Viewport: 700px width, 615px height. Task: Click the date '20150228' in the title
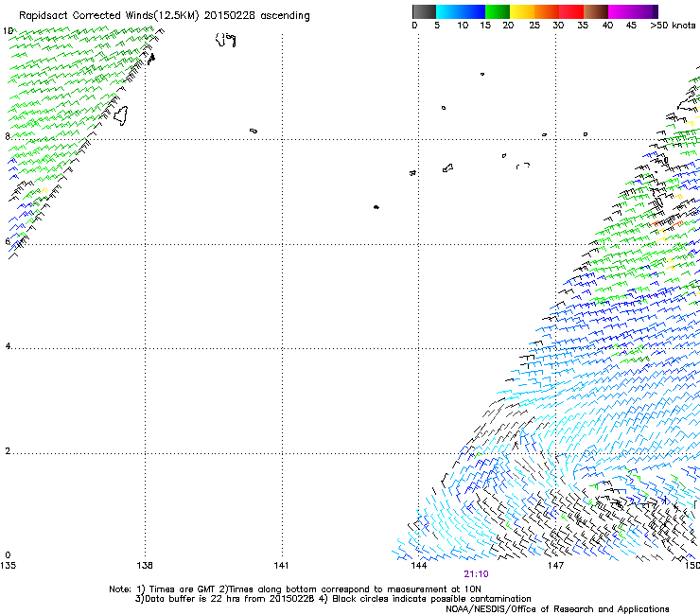pos(229,15)
